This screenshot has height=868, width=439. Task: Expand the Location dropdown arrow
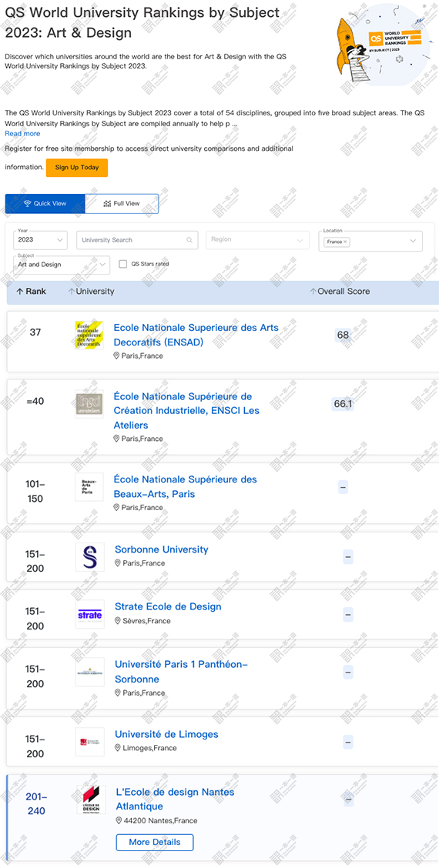click(x=413, y=241)
